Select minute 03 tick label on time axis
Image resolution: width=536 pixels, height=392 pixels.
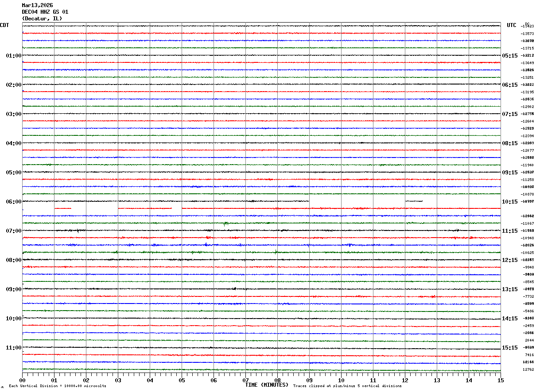pos(118,380)
